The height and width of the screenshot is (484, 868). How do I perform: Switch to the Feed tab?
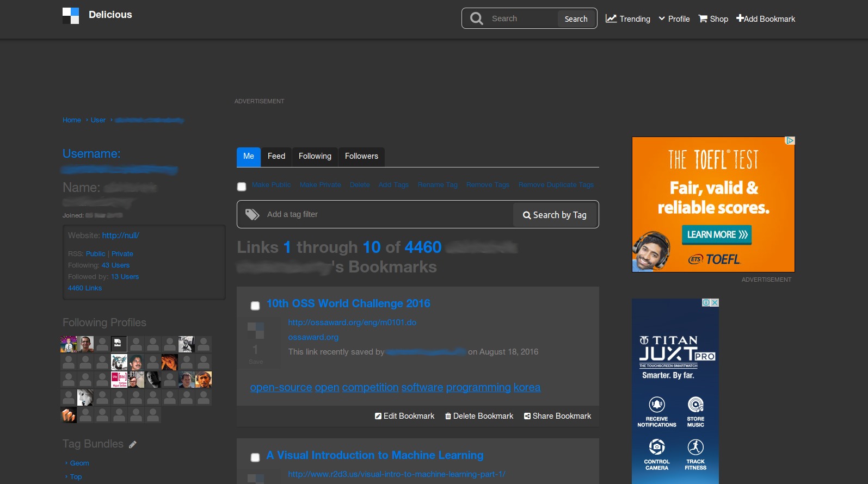coord(276,157)
